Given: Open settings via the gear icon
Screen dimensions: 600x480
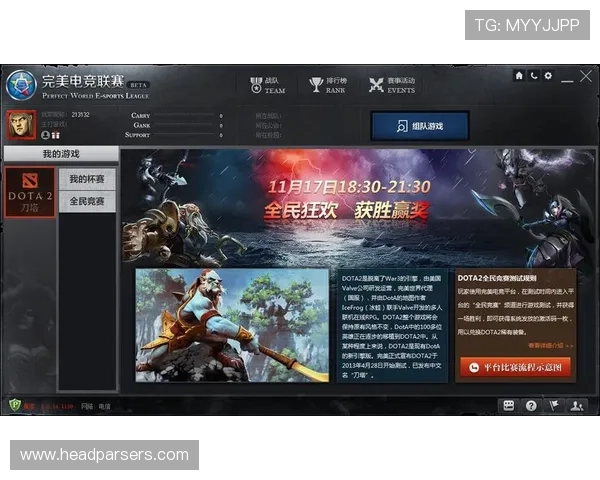Looking at the screenshot, I should [x=548, y=75].
